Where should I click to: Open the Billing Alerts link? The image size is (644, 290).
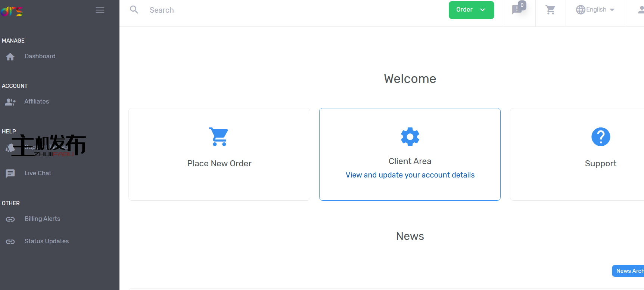[x=42, y=219]
